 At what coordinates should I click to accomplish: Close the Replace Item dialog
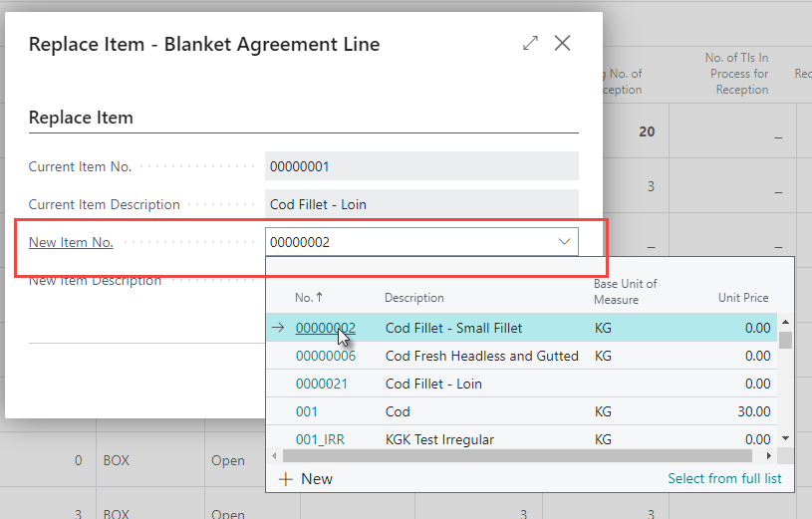tap(563, 43)
